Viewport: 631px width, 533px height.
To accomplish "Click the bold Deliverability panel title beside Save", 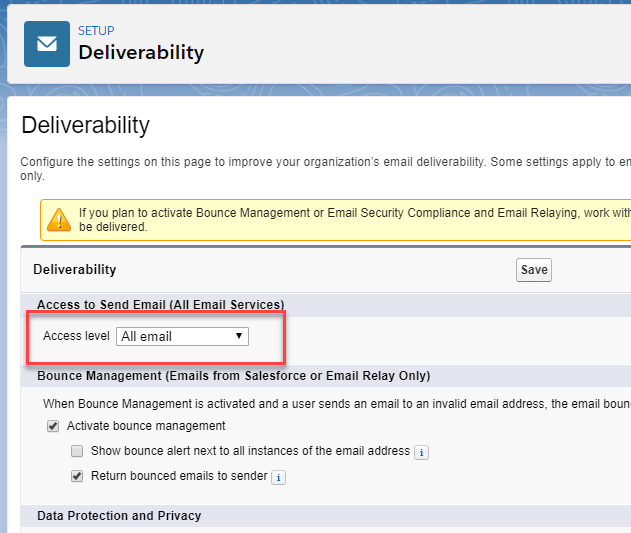I will (75, 269).
